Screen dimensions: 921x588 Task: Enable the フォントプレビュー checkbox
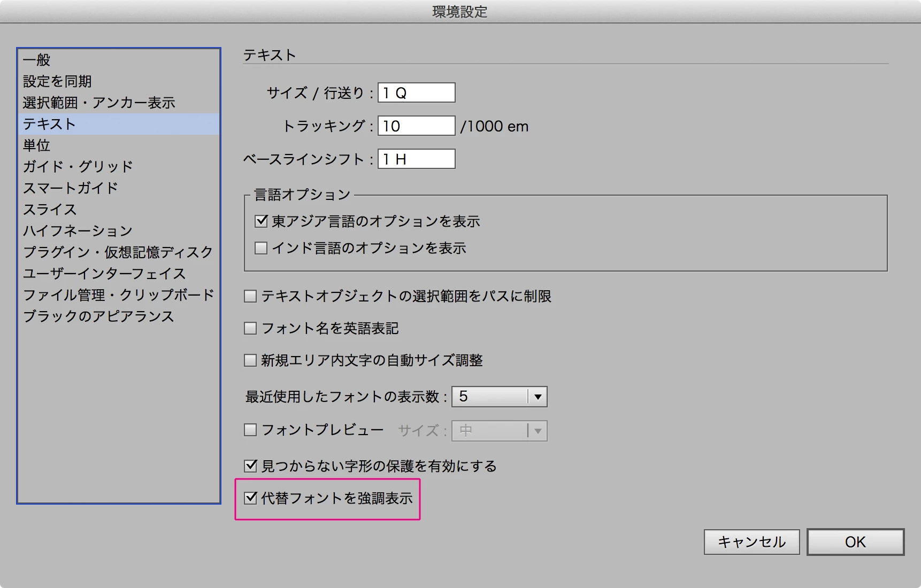[x=250, y=430]
